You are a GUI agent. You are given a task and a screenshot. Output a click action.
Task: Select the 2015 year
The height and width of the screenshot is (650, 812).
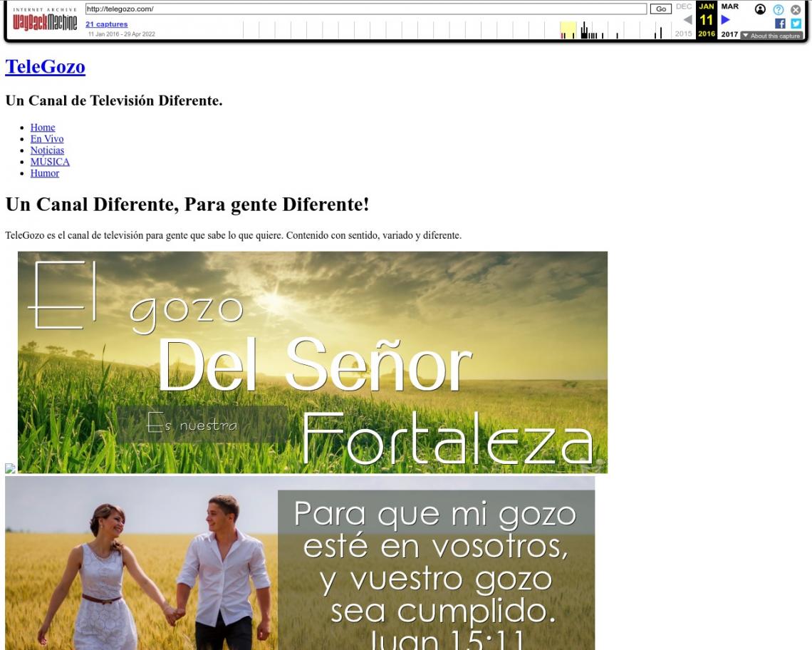[684, 33]
